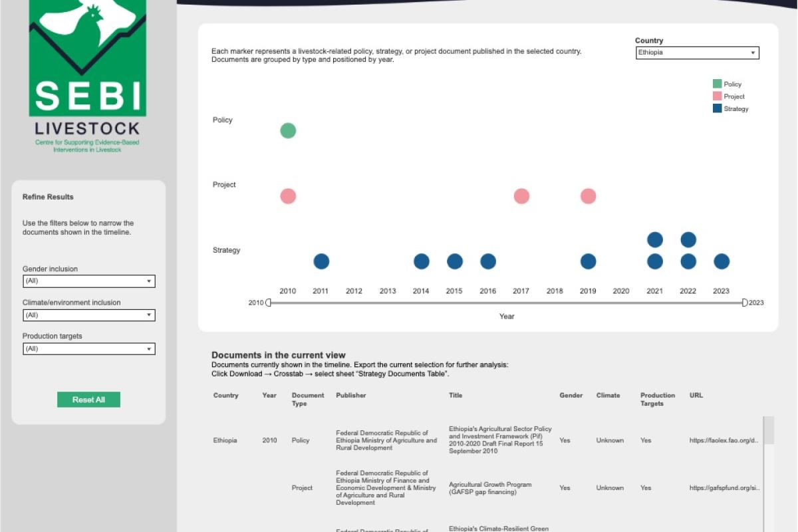
Task: Click the 2020 year axis label
Action: pos(621,291)
